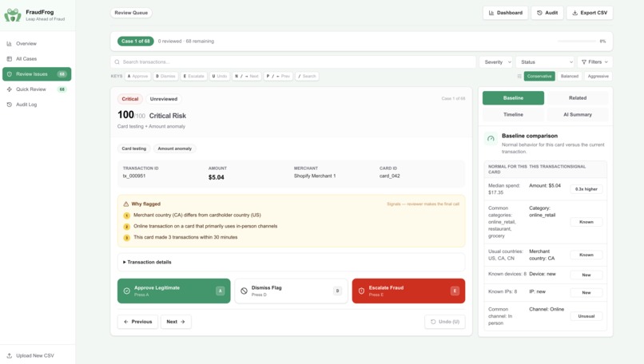Click the / Search key hint
644x364 pixels.
pos(307,76)
